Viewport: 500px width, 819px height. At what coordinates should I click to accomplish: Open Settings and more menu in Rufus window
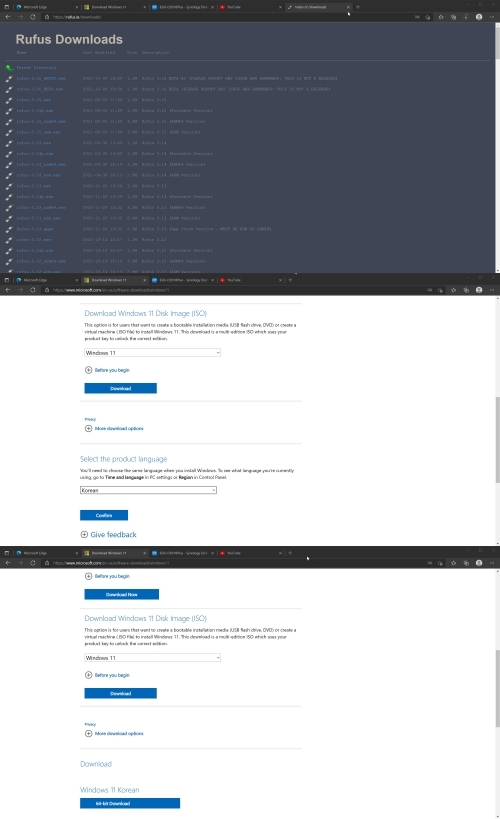tap(492, 17)
